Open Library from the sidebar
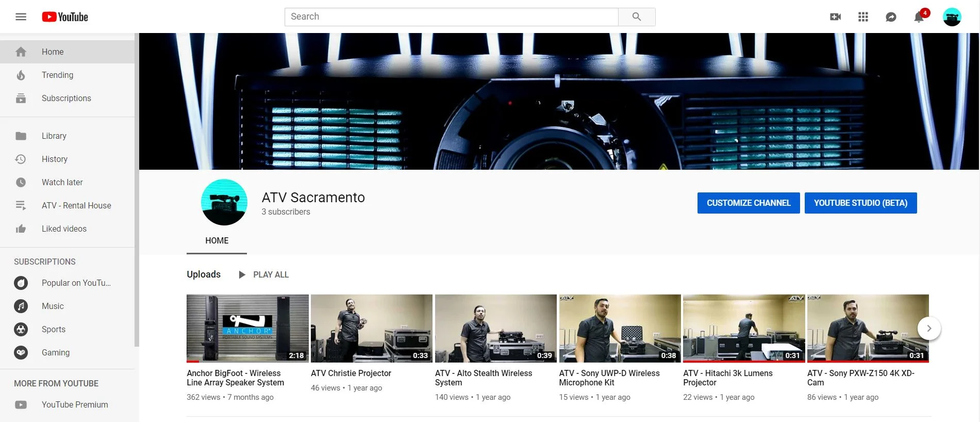 [67, 136]
